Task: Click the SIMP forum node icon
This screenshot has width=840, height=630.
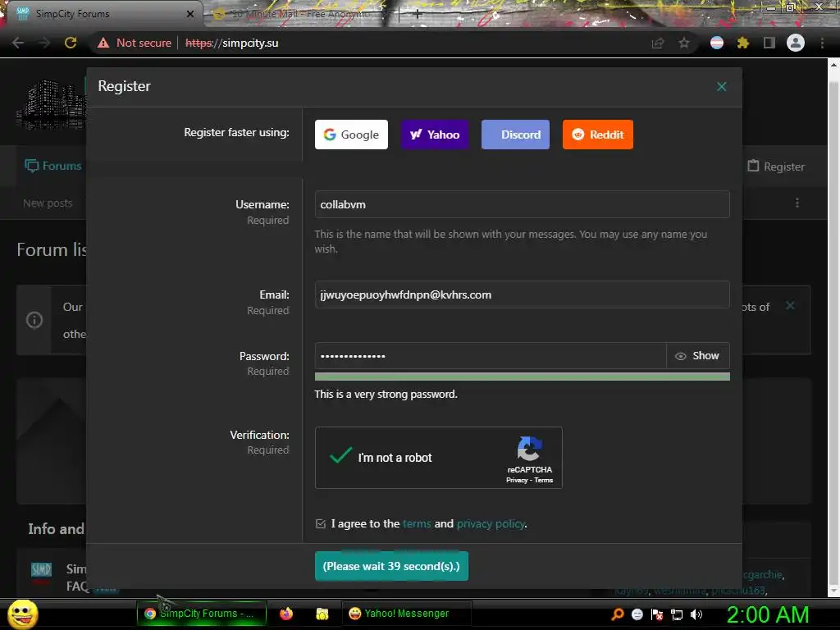Action: tap(41, 570)
